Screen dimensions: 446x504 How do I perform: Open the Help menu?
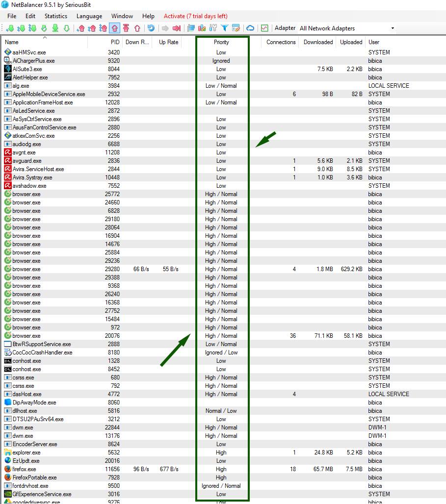(x=148, y=16)
